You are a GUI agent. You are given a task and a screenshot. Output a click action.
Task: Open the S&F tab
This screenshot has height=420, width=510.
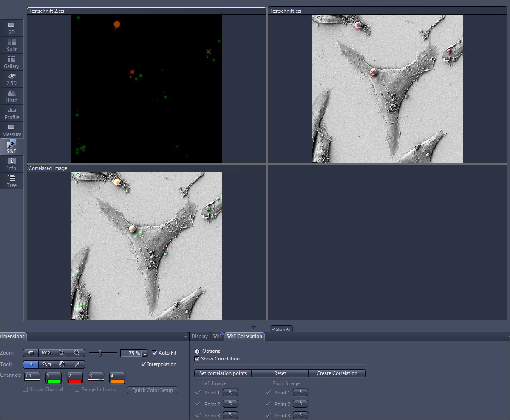(x=217, y=336)
